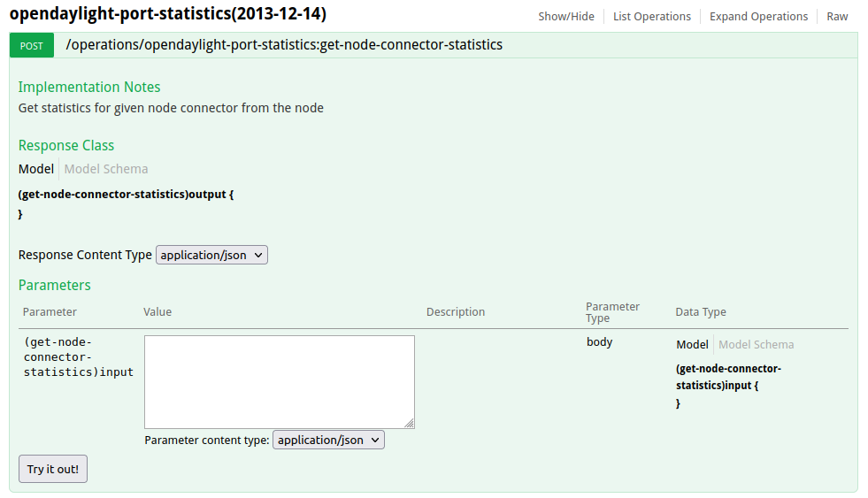Click the (get-node-connector-statistics)output model text
868x498 pixels.
pos(126,194)
